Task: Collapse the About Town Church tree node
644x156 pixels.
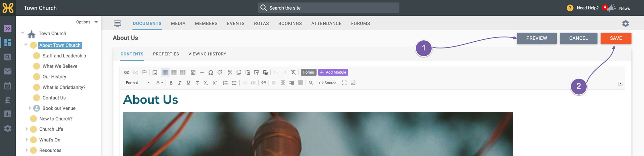Action: pyautogui.click(x=26, y=45)
